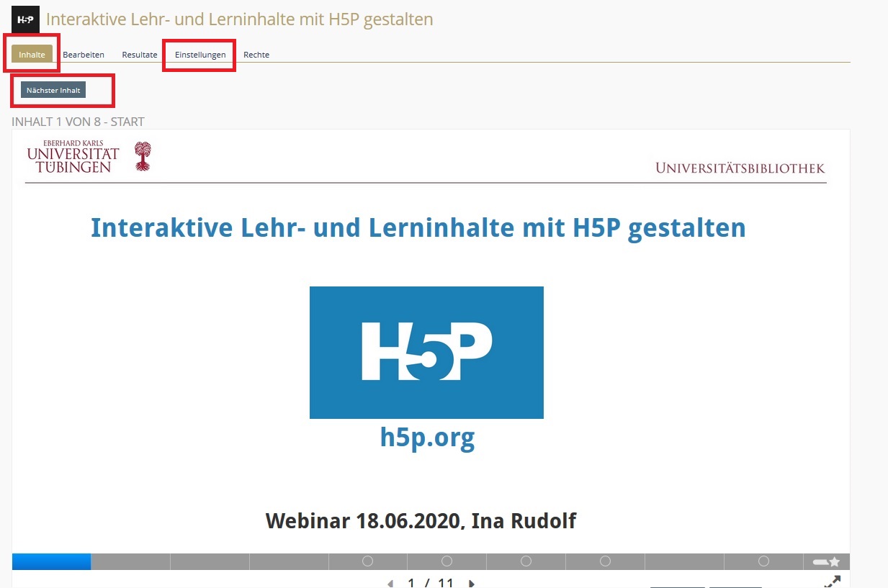Image resolution: width=888 pixels, height=588 pixels.
Task: Open the Inhalte tab
Action: click(x=32, y=55)
